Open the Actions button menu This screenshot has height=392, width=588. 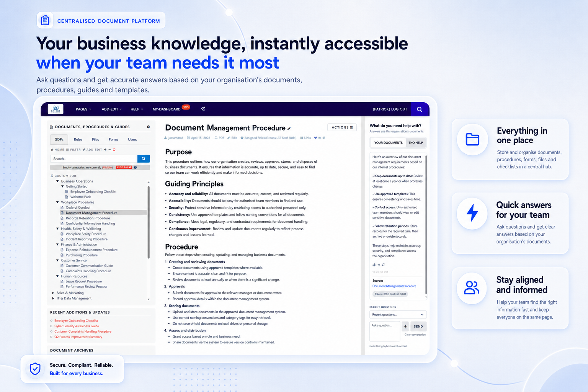click(x=342, y=127)
